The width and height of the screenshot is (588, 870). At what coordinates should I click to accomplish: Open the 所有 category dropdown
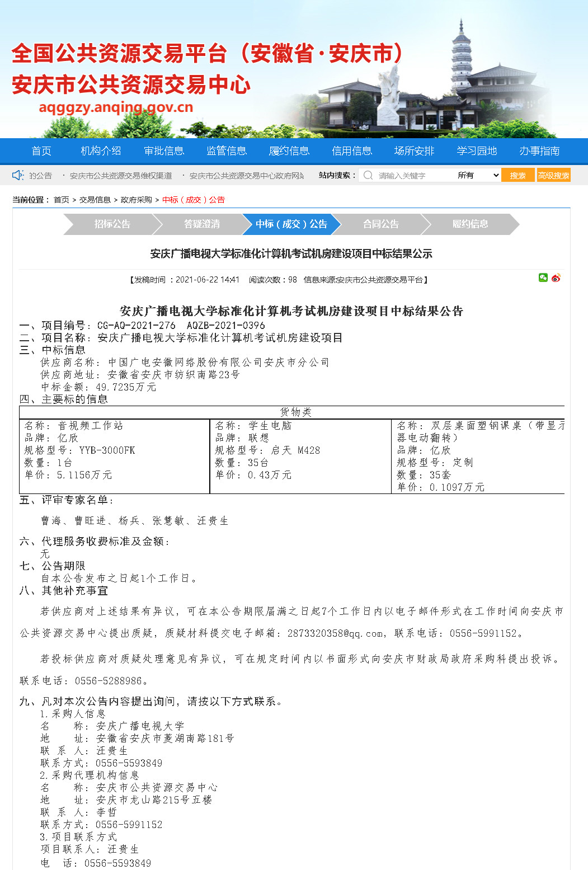478,175
